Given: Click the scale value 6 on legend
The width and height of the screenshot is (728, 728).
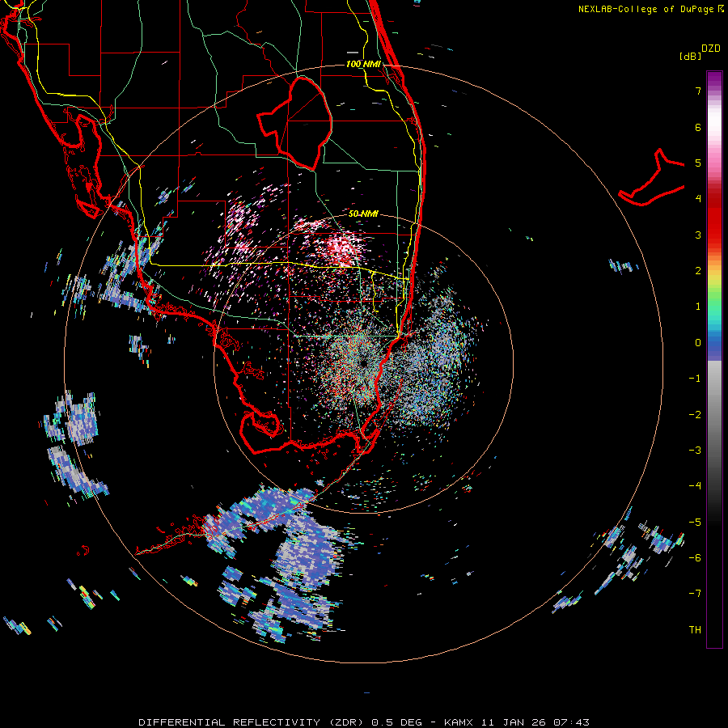Looking at the screenshot, I should coord(698,127).
